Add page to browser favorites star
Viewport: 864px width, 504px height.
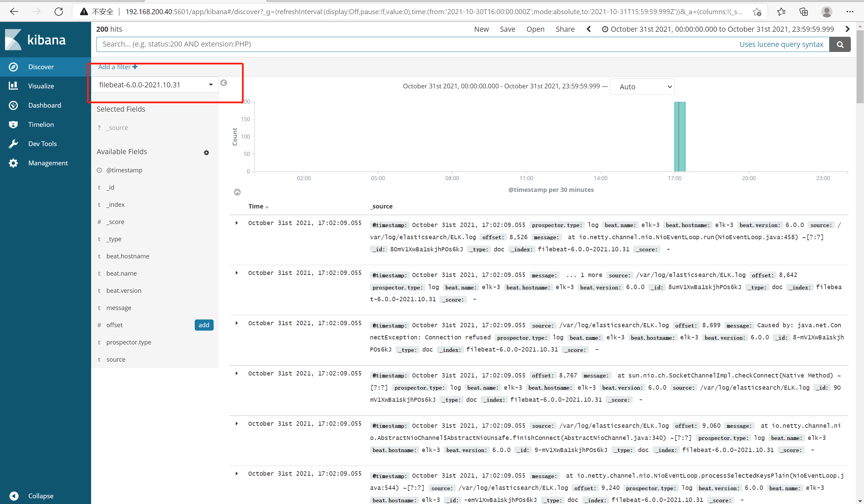(757, 12)
